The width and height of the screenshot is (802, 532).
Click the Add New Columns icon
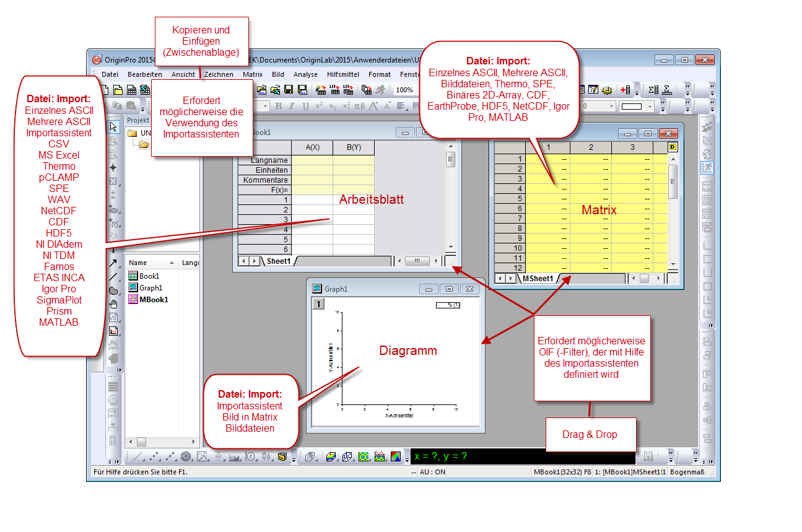(624, 90)
